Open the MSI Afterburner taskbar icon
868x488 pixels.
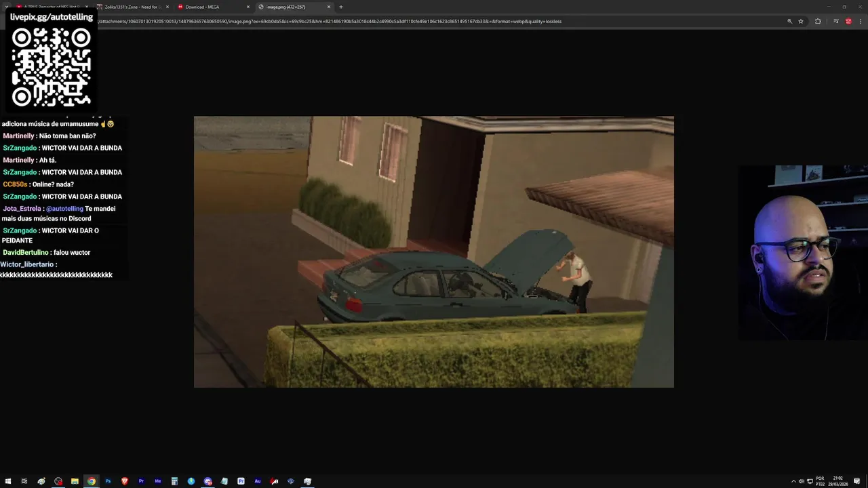tap(274, 481)
